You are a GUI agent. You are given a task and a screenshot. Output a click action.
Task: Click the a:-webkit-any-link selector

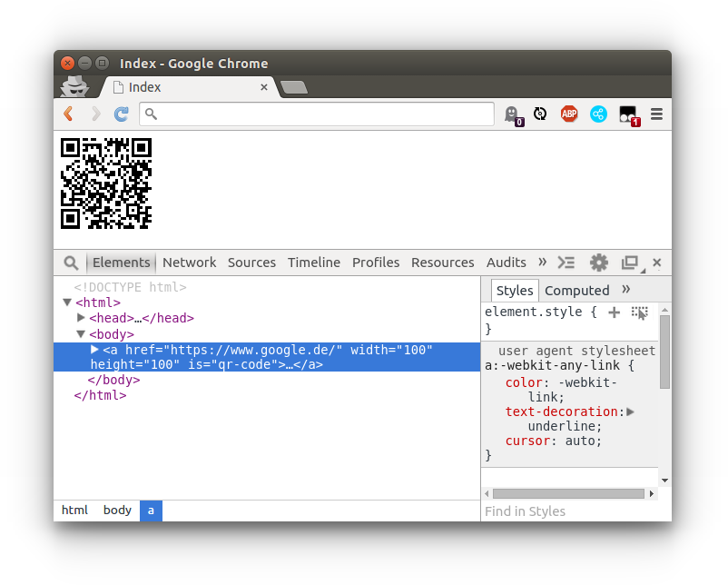(552, 366)
